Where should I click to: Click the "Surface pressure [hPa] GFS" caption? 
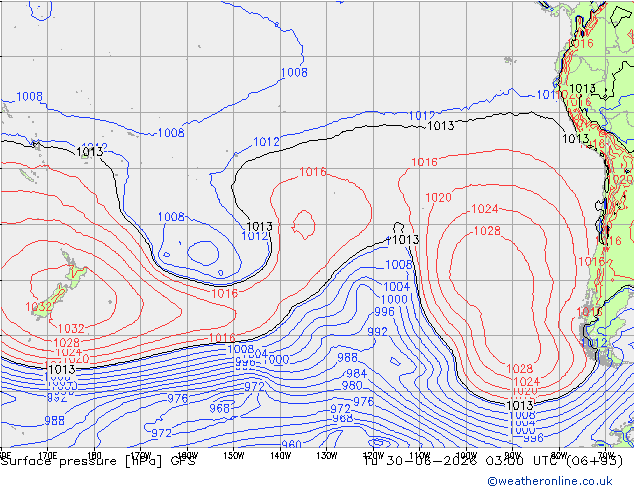coord(98,461)
